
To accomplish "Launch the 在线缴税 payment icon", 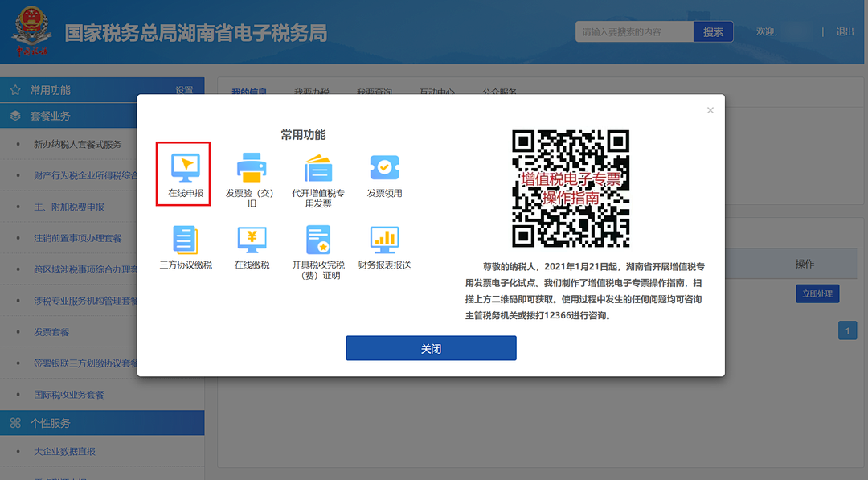I will coord(252,240).
